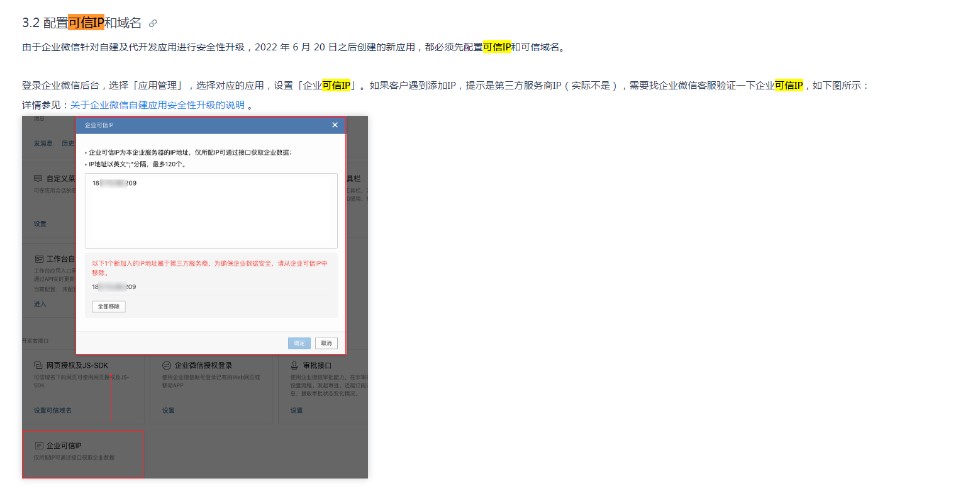Close the 企业可信IP dialog with the X
The image size is (980, 493).
pos(335,125)
